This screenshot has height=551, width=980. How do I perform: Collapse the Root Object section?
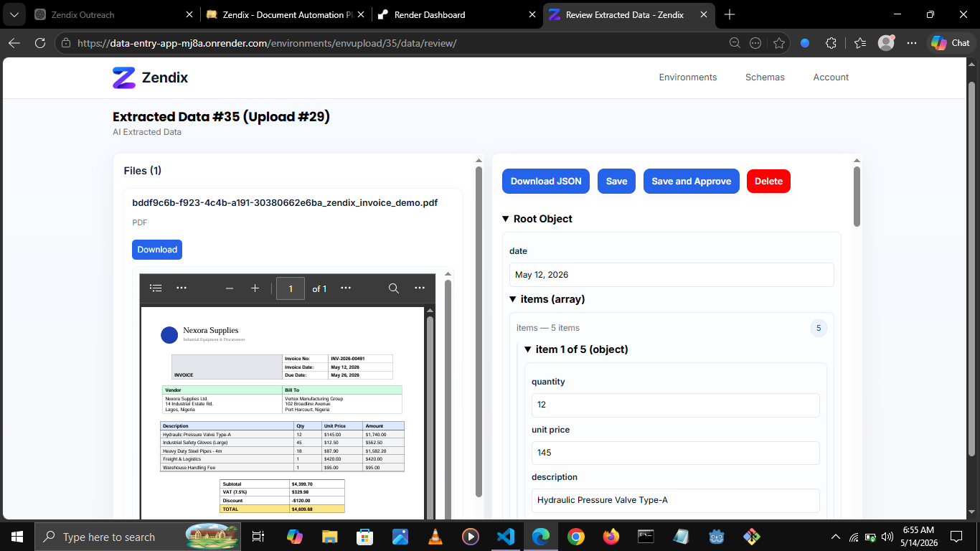tap(506, 219)
